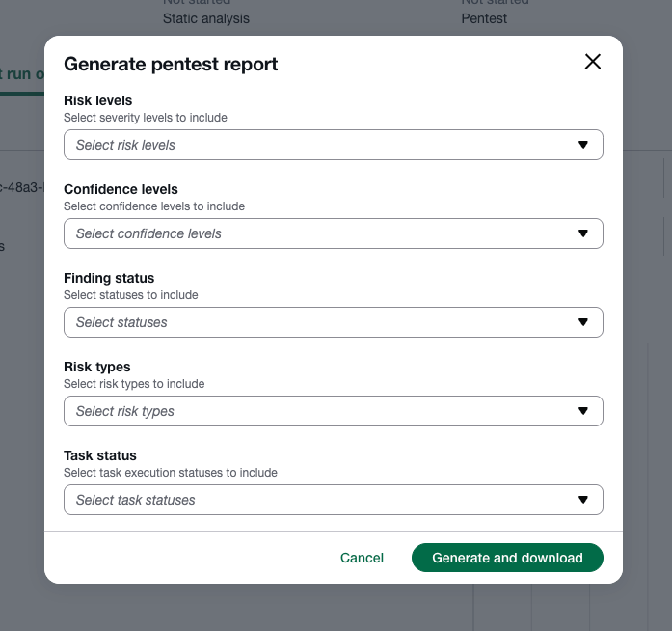Screen dimensions: 672x631
Task: Click the 'Generate pentest report' dialog title
Action: coord(171,65)
